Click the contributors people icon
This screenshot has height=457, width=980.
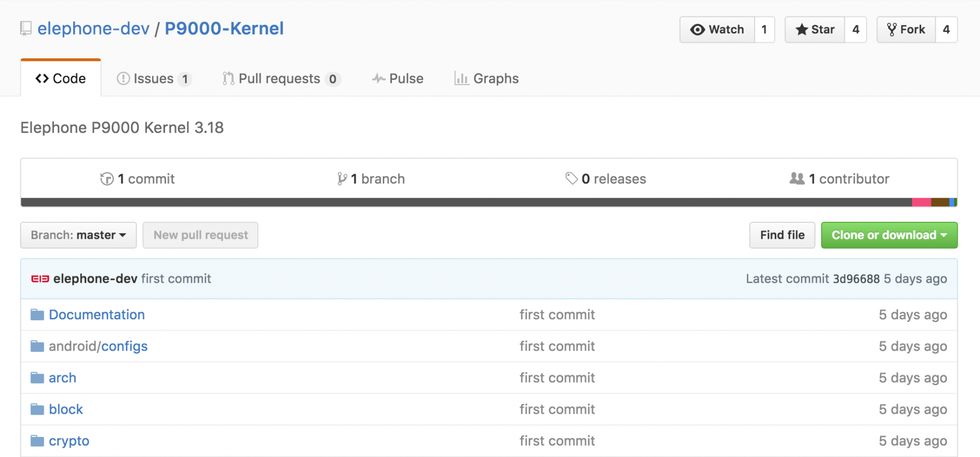tap(797, 178)
